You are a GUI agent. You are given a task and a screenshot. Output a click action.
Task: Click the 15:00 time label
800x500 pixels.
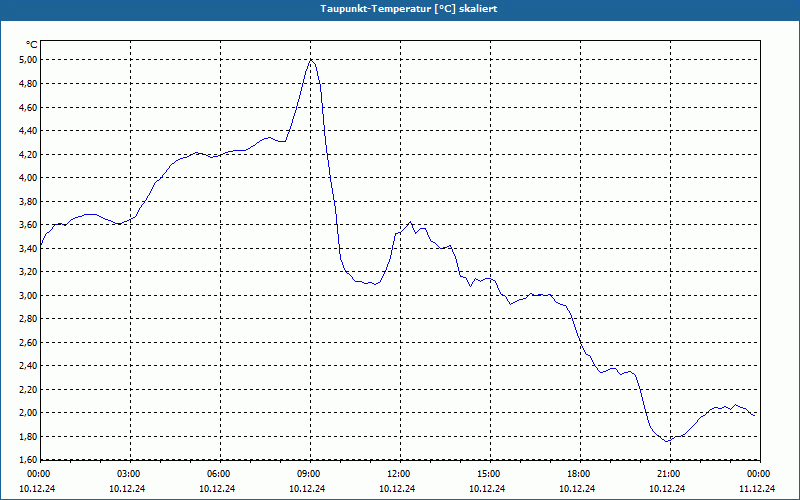(488, 474)
